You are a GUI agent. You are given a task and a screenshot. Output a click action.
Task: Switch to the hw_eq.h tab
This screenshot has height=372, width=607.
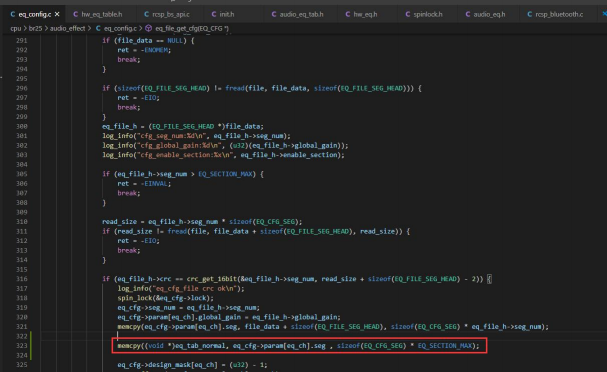pyautogui.click(x=365, y=14)
